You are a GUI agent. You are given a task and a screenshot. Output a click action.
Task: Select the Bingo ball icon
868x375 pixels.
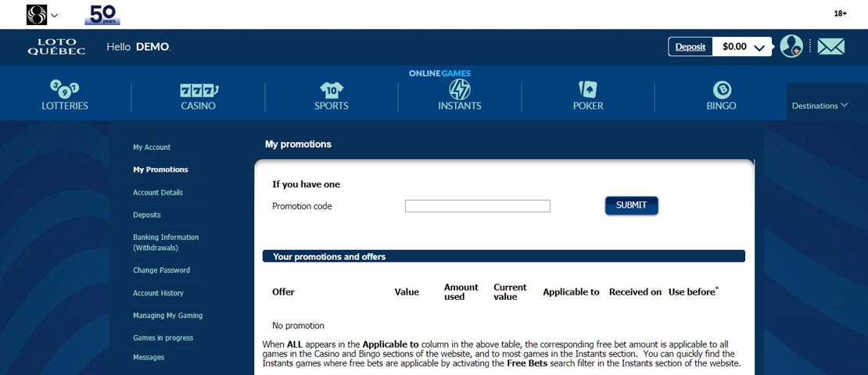721,89
